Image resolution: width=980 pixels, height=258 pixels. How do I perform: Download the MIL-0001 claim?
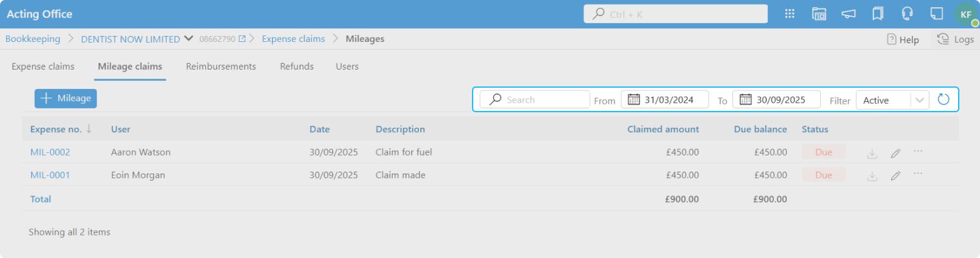[872, 175]
